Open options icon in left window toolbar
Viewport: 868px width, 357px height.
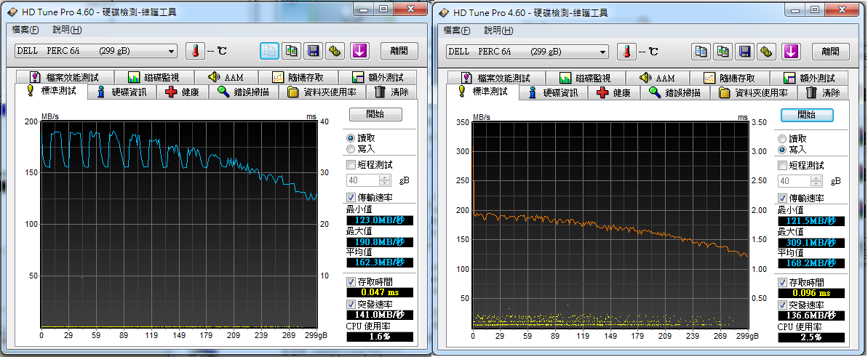point(335,52)
